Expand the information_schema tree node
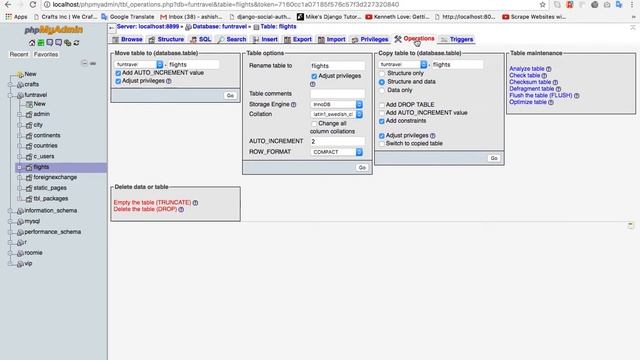Screen dimensions: 640x360 tap(11, 211)
